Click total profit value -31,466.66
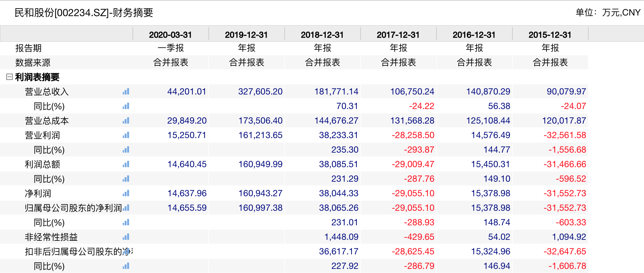Screen dimensions: 644x273 tap(565, 164)
